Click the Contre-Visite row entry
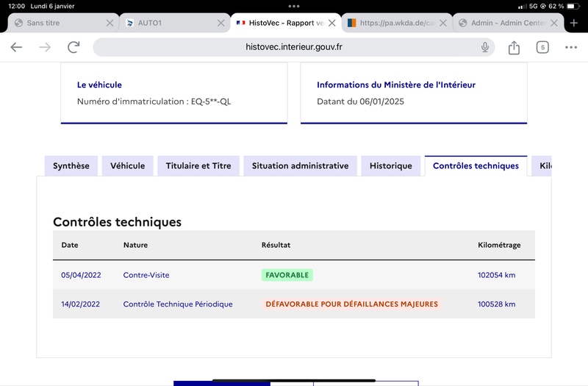 (293, 275)
